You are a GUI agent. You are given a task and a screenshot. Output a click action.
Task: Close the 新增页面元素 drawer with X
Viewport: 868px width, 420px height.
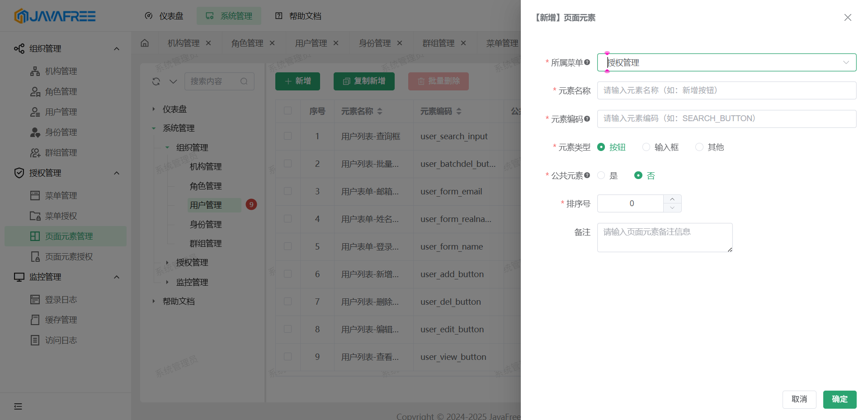(848, 18)
